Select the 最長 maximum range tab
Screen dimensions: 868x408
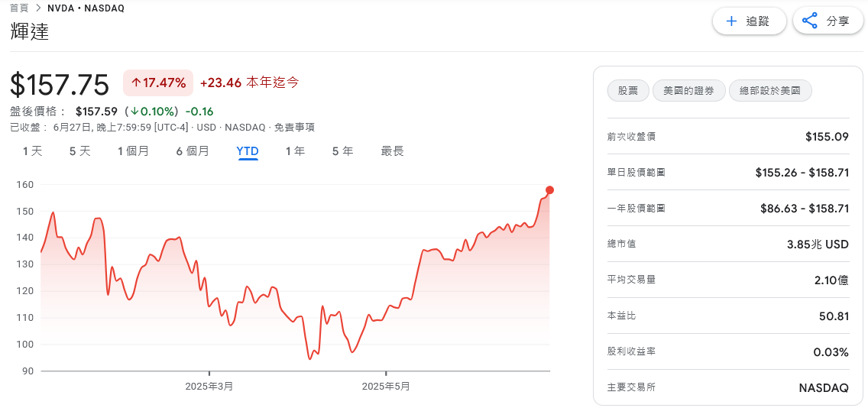393,151
